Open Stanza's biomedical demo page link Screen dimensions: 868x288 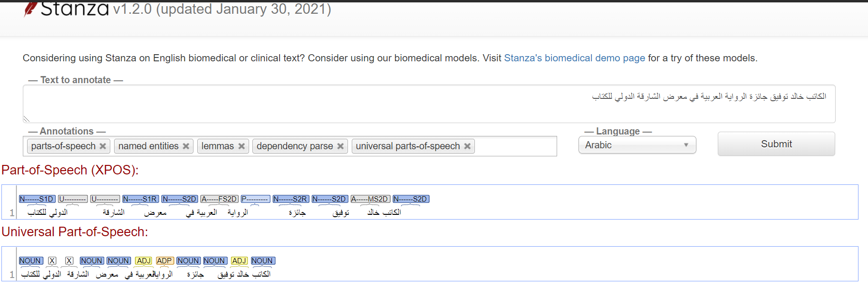pos(574,58)
